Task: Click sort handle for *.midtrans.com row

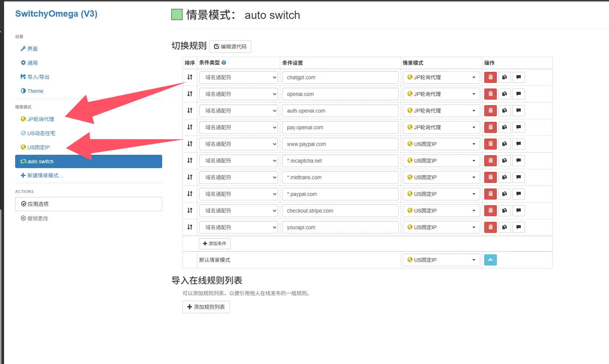Action: click(x=190, y=177)
